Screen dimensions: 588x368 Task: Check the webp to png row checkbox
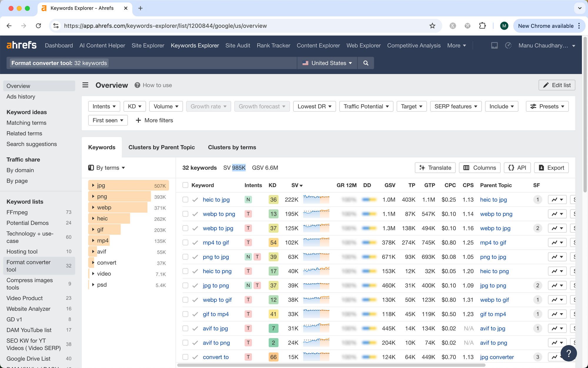pos(185,214)
